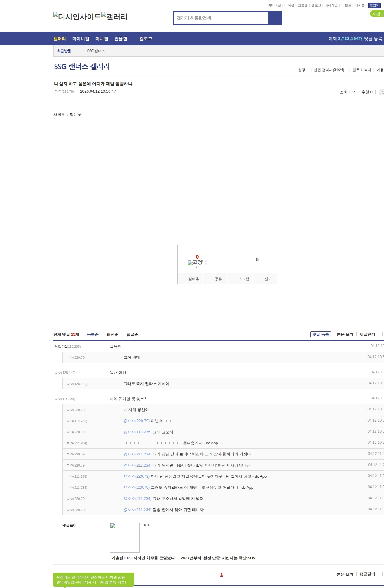Select 마이너갤 in the blue navigation bar
384x588 pixels.
81,39
